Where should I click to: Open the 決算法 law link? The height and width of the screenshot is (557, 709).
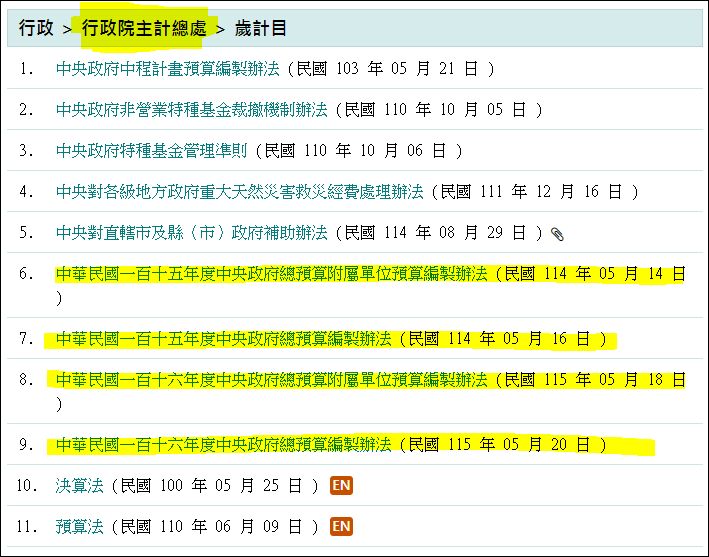[x=80, y=486]
